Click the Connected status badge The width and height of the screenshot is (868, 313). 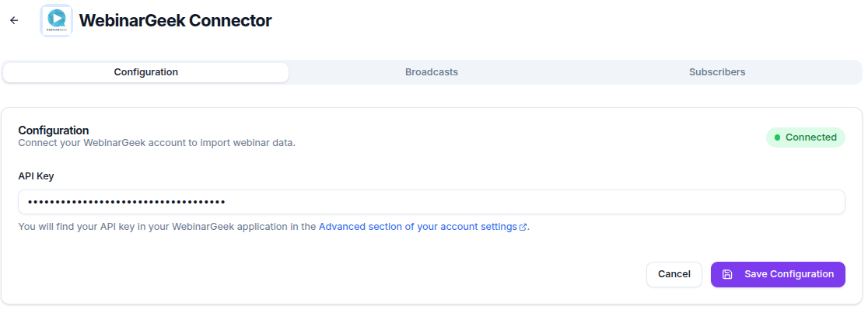(806, 137)
